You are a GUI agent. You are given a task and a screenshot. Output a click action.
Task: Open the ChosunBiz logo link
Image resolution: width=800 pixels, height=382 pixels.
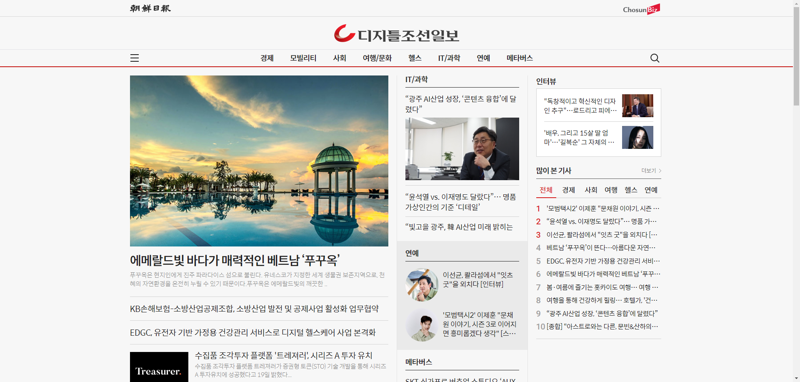pyautogui.click(x=641, y=9)
